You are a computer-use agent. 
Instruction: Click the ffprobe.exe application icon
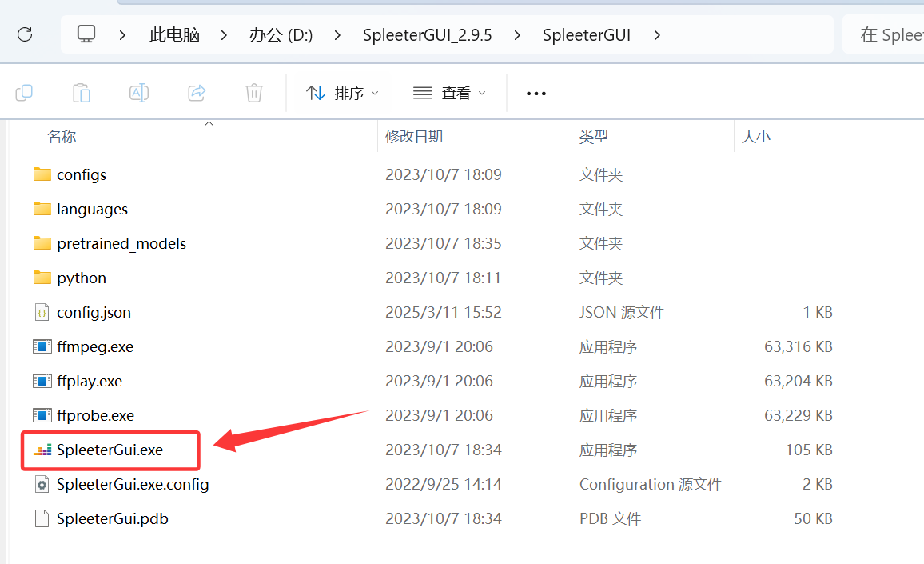click(x=42, y=415)
